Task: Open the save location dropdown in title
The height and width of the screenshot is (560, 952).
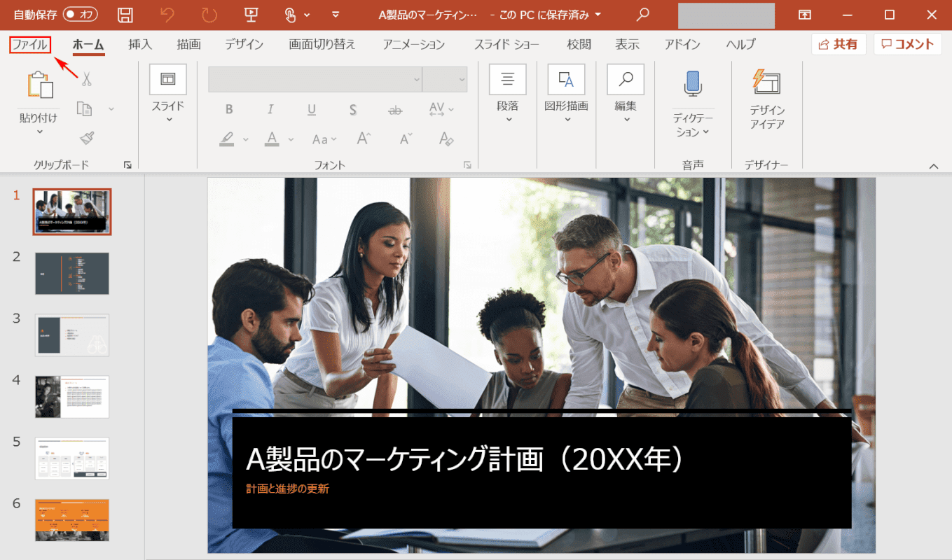Action: (x=597, y=15)
